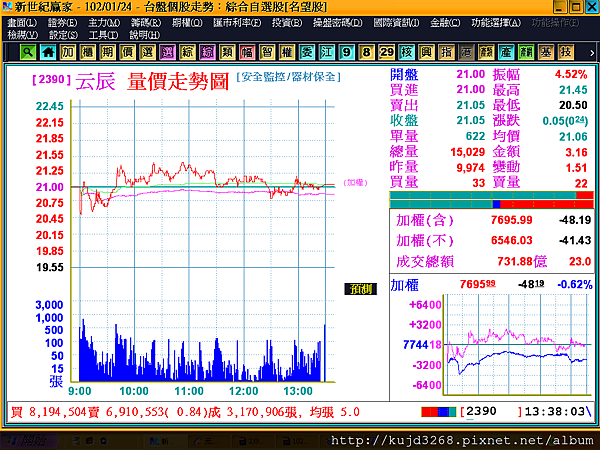Open the 證券(E) menu
The image size is (600, 450).
pos(62,23)
